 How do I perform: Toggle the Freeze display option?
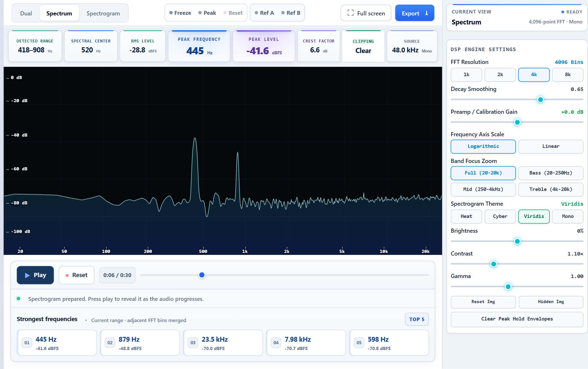(180, 13)
